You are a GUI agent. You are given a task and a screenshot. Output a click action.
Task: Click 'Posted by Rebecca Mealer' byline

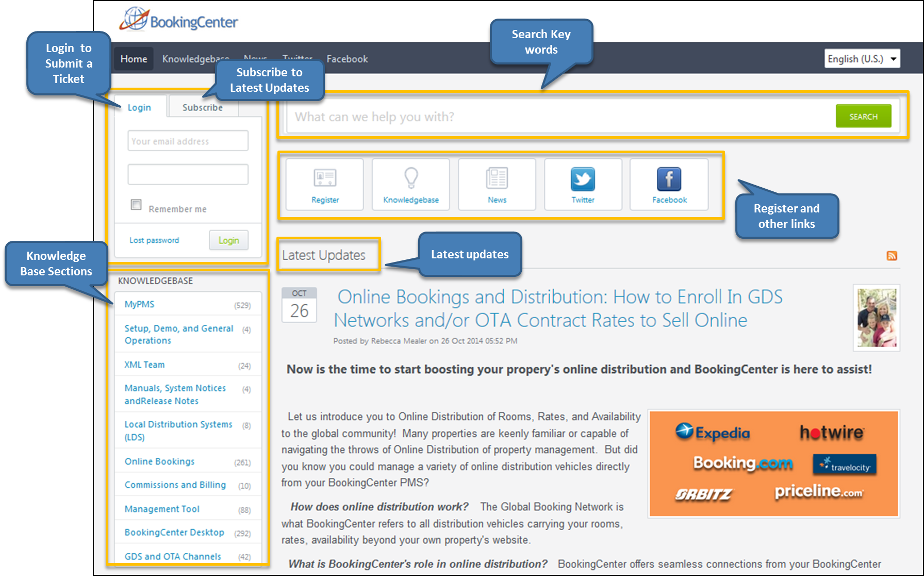pyautogui.click(x=425, y=341)
